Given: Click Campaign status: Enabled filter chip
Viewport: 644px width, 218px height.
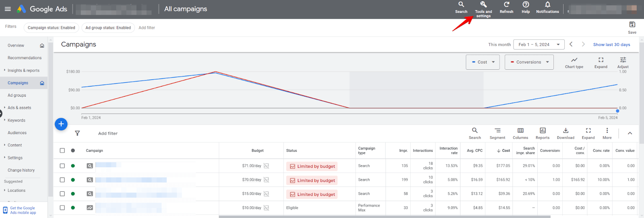Looking at the screenshot, I should [x=51, y=28].
